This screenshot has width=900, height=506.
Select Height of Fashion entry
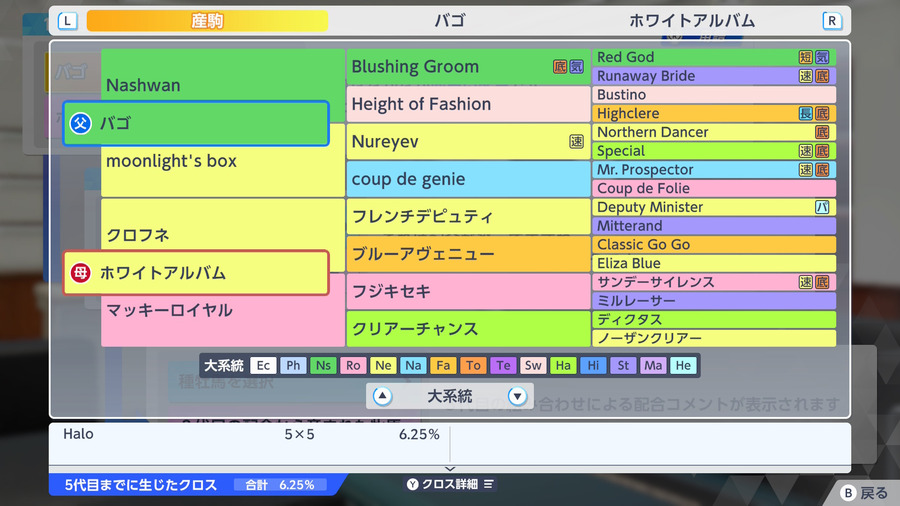click(x=468, y=104)
